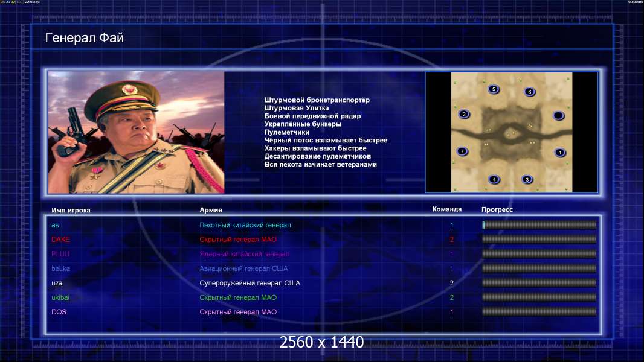Click the progress bar in ukibai's row
The width and height of the screenshot is (644, 362).
539,297
